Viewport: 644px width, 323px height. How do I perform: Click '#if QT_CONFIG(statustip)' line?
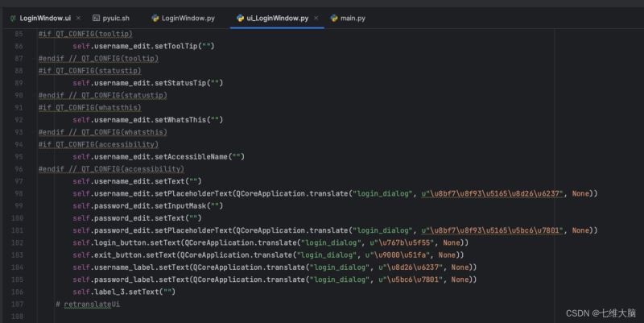pyautogui.click(x=90, y=71)
